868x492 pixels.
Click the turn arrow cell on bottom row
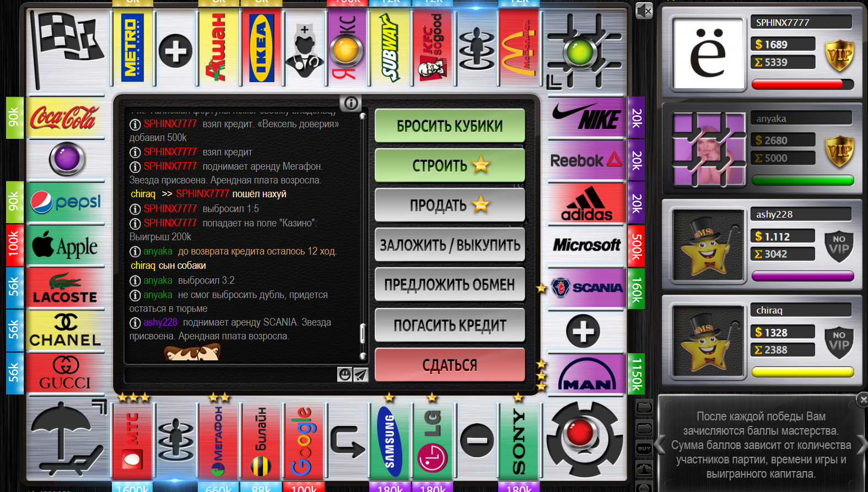pos(347,441)
